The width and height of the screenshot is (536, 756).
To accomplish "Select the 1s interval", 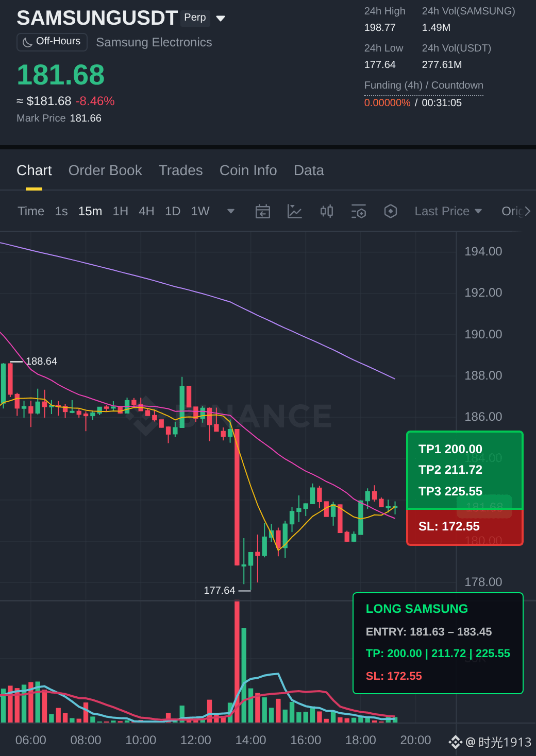I will coord(61,211).
